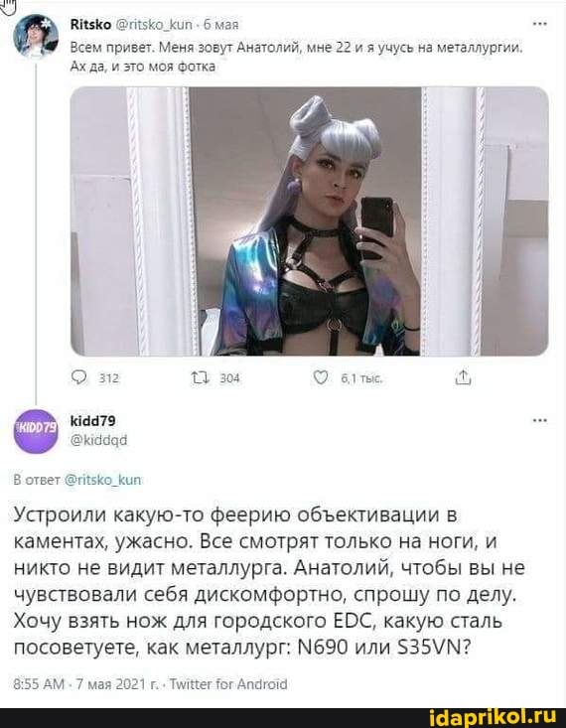Click the reply speech bubble icon
The height and width of the screenshot is (728, 566).
click(x=79, y=378)
